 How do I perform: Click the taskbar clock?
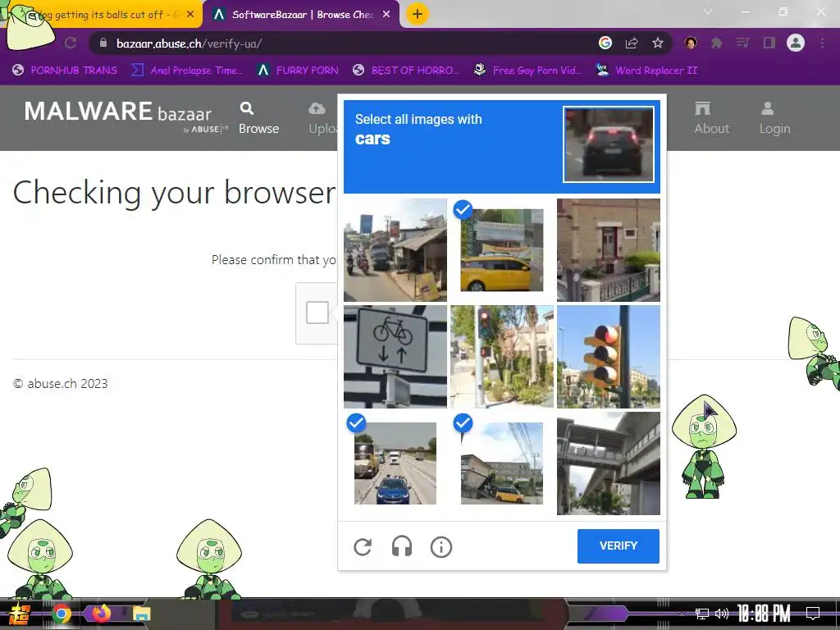[764, 614]
